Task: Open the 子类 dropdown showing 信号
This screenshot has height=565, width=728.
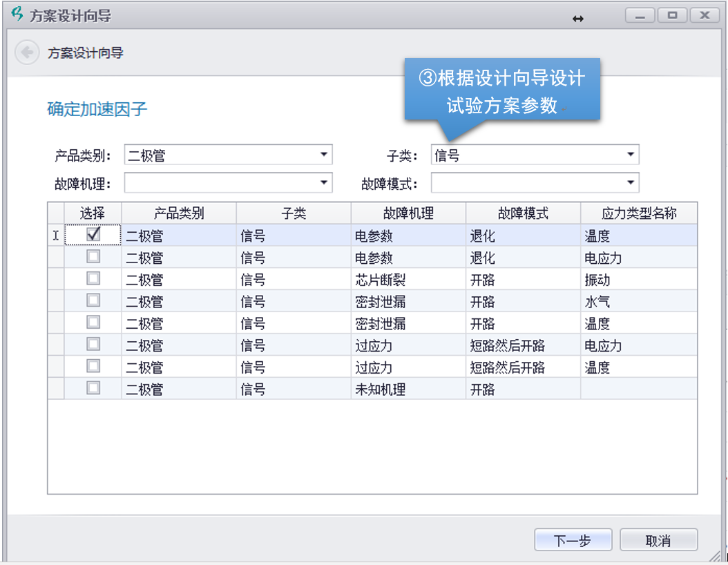Action: click(630, 155)
